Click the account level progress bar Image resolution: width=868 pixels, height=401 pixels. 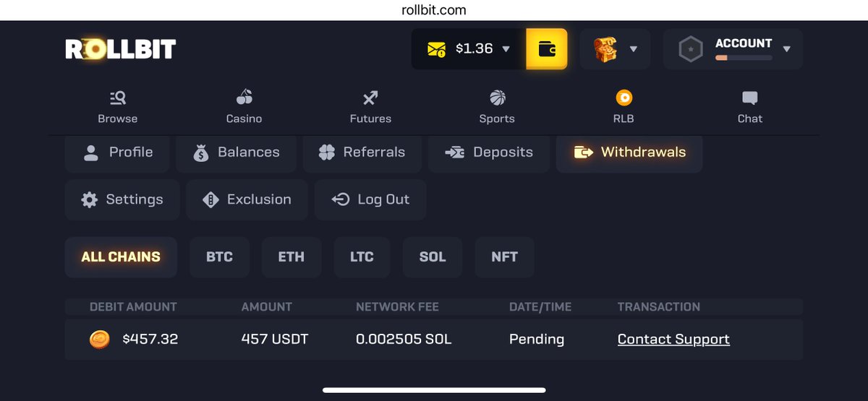744,58
